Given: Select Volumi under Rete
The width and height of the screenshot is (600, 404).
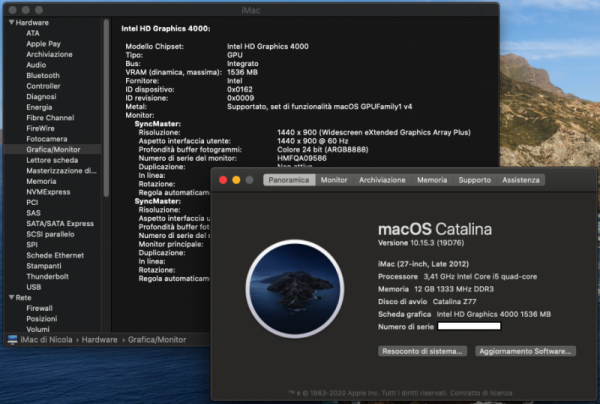Looking at the screenshot, I should pyautogui.click(x=38, y=329).
